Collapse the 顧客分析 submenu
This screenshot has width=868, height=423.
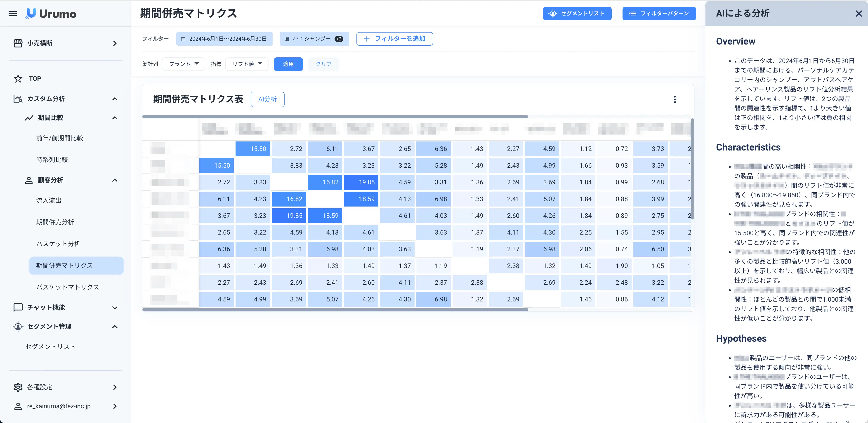pyautogui.click(x=115, y=180)
